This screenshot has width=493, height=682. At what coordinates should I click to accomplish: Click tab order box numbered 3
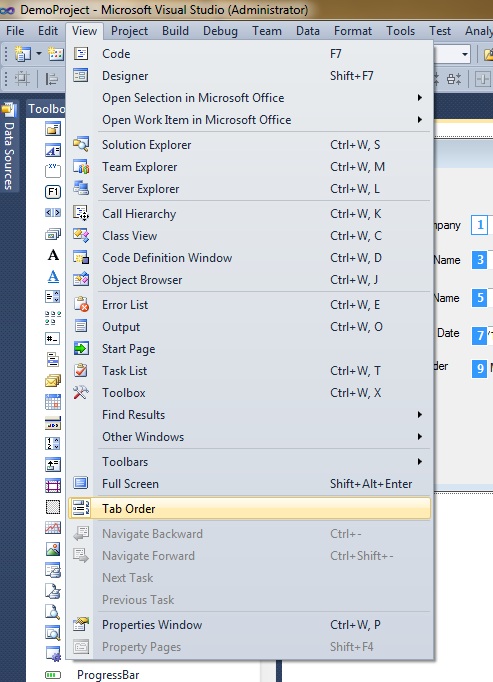tap(480, 260)
